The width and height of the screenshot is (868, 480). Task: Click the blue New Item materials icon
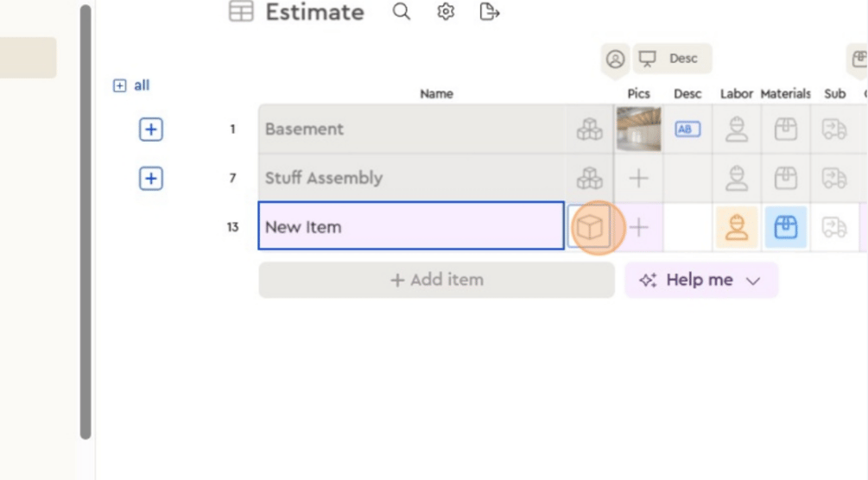785,227
